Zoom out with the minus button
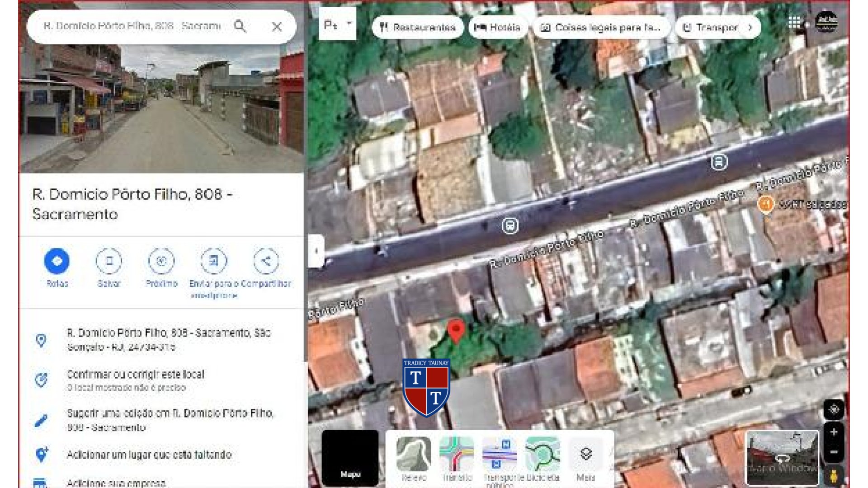The image size is (868, 488). [x=834, y=452]
